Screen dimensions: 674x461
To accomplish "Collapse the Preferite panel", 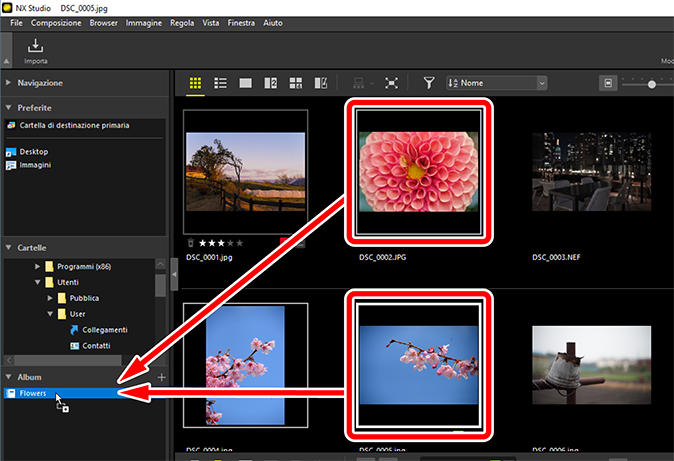I will [8, 108].
